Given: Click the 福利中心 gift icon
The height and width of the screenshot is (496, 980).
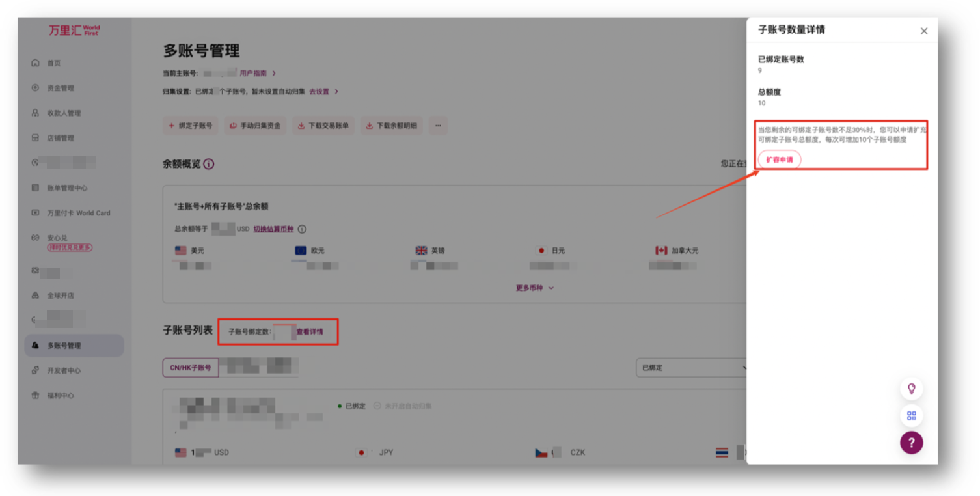Looking at the screenshot, I should tap(35, 395).
